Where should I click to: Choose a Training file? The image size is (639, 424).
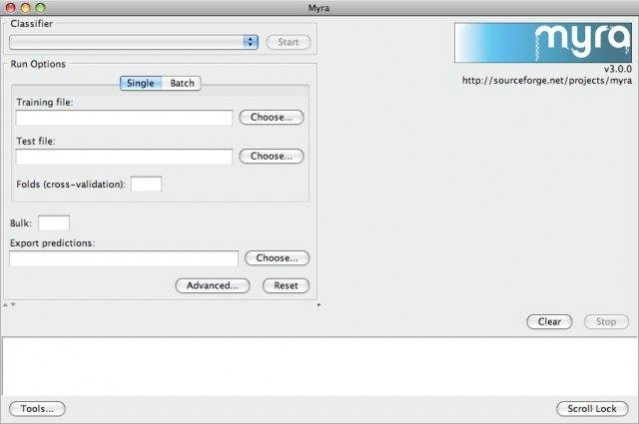(271, 117)
